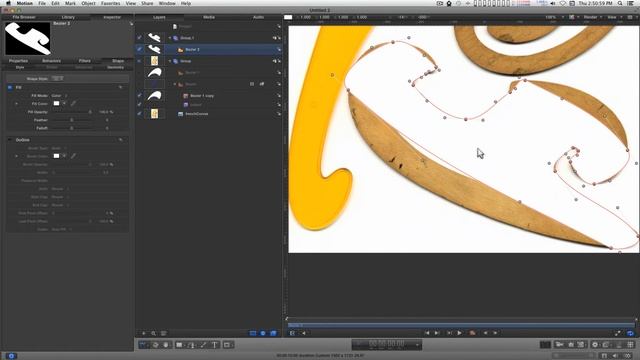Click the layers filter icon beside search

[x=163, y=333]
